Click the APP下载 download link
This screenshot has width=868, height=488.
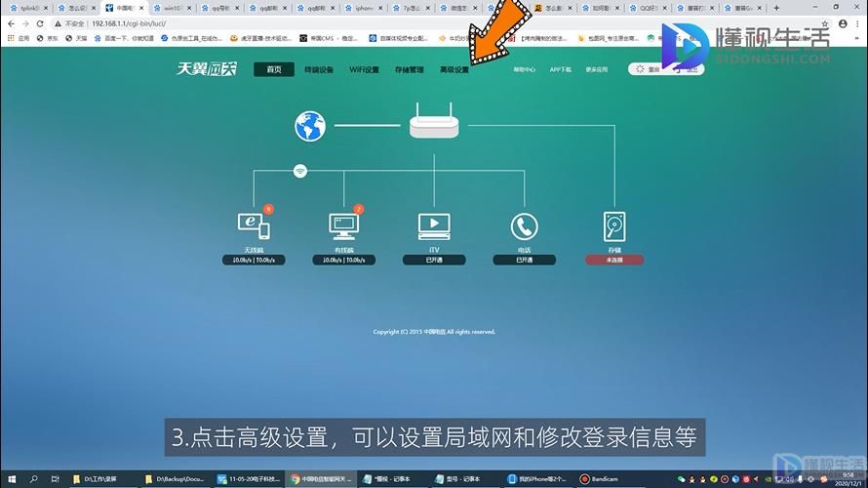pyautogui.click(x=560, y=70)
